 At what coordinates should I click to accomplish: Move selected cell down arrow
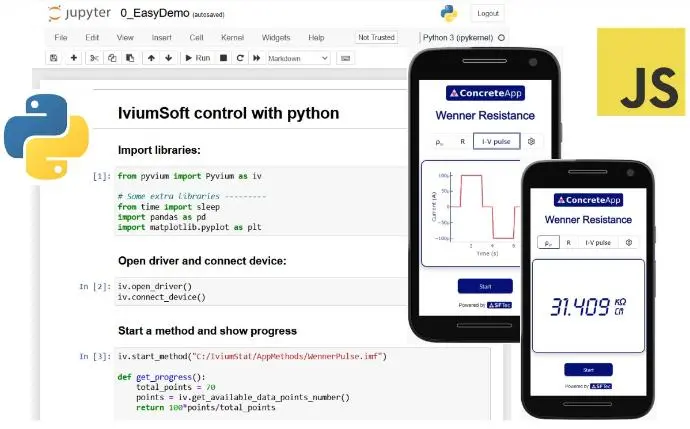click(x=169, y=58)
